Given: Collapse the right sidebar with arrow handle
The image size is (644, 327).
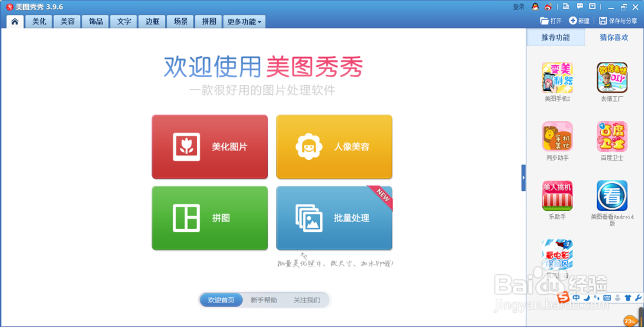Looking at the screenshot, I should tap(523, 178).
